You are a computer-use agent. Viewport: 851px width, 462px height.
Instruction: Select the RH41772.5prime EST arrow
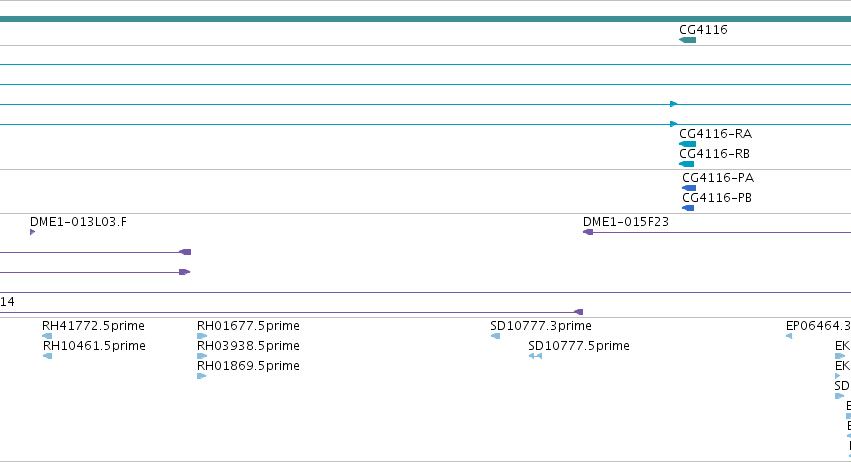[47, 337]
